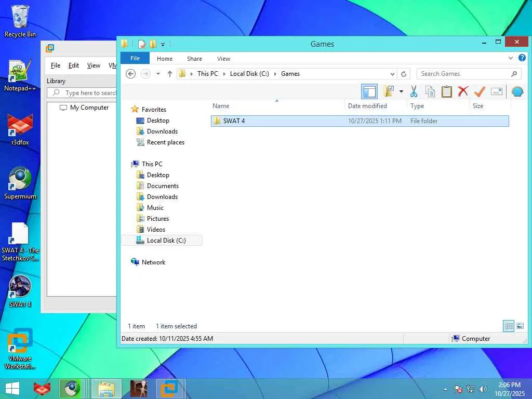Click the Forward navigation arrow
Screen dimensions: 532x399
tap(145, 74)
